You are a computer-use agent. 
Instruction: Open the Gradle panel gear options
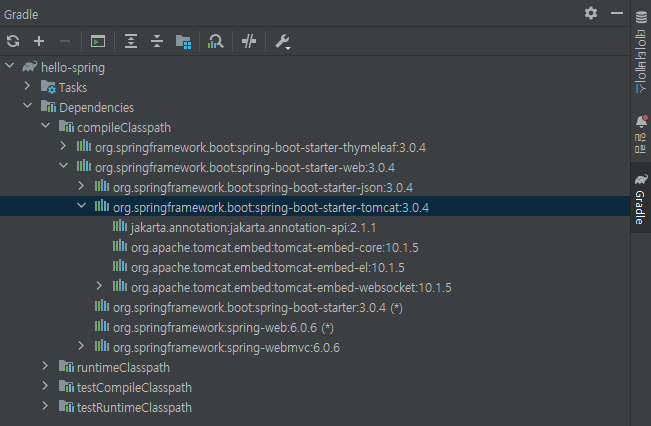591,13
